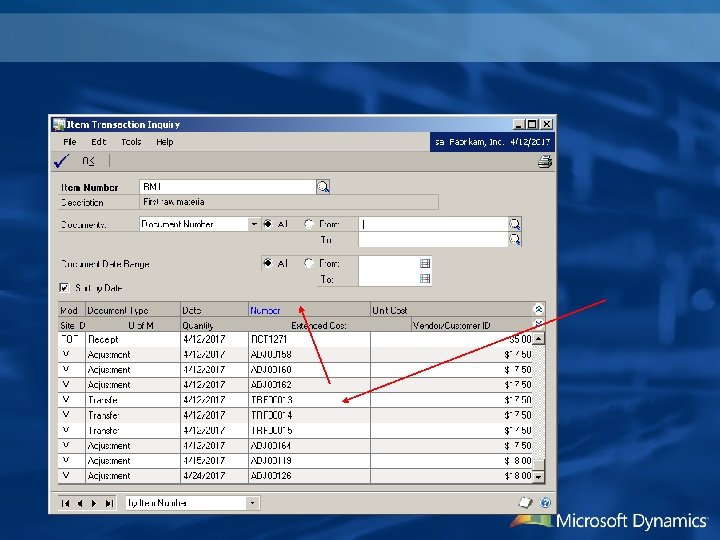Select the Document Date Range All radio
Screen dimensions: 720x540
(268, 263)
